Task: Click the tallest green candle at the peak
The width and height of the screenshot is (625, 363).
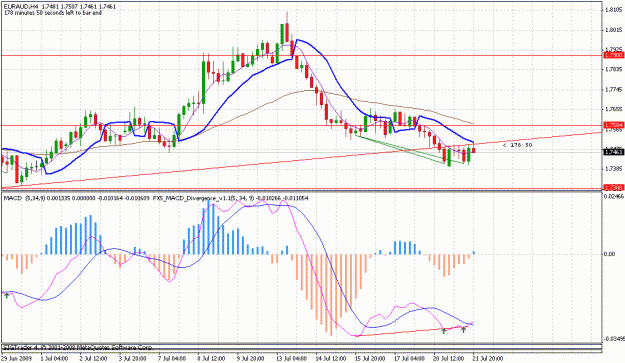Action: coord(282,33)
